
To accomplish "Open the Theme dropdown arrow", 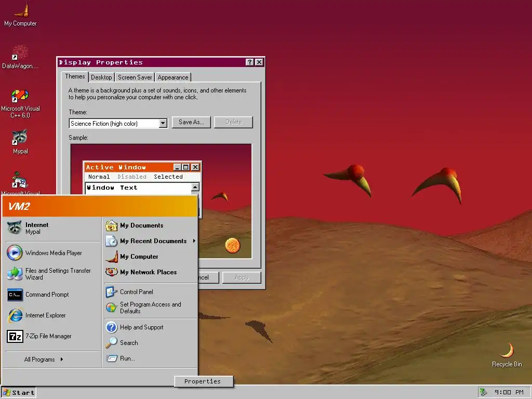I will (163, 123).
